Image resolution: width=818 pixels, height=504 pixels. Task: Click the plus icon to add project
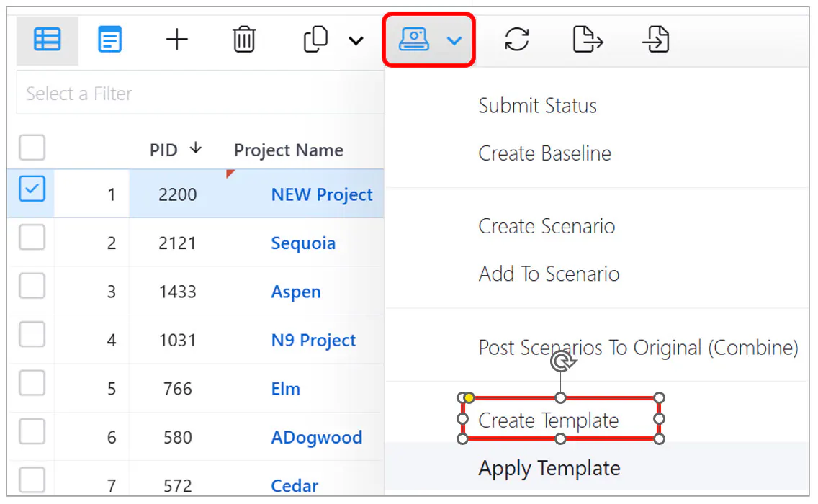(x=177, y=40)
